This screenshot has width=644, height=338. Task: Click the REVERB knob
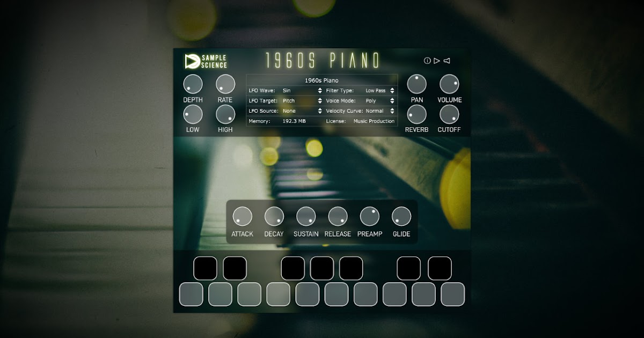(416, 114)
